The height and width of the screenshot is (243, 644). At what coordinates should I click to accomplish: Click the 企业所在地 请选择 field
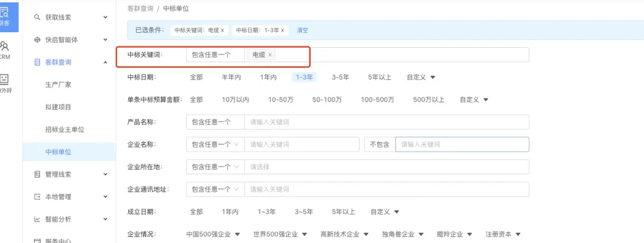point(386,167)
